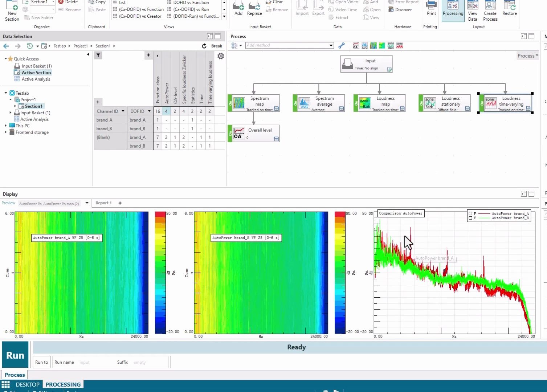Open the Data Selection gear settings
Viewport: 547px width, 392px height.
221,56
